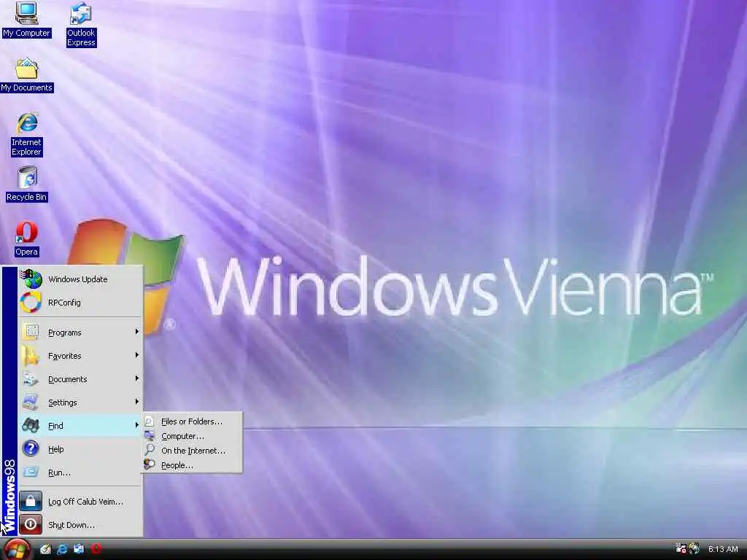Image resolution: width=747 pixels, height=560 pixels.
Task: Expand the Settings submenu
Action: pos(80,402)
